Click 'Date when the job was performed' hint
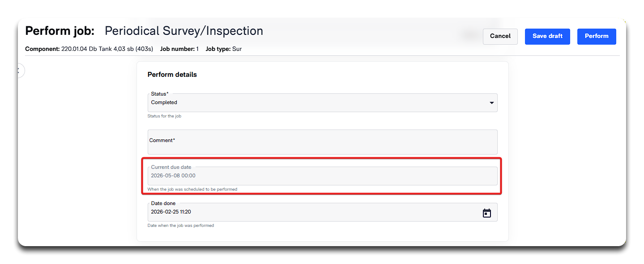Image resolution: width=644 pixels, height=264 pixels. 180,226
